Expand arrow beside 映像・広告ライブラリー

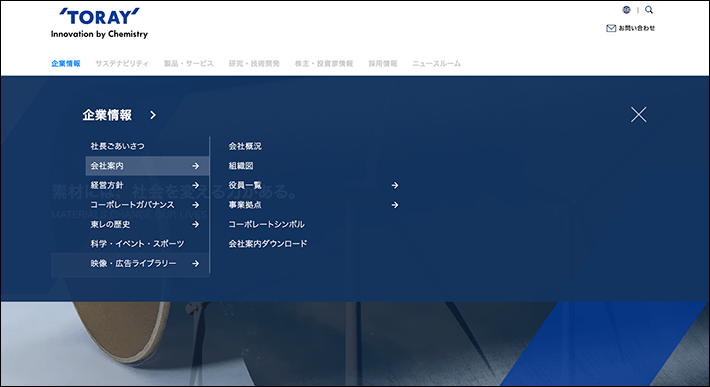(x=196, y=263)
